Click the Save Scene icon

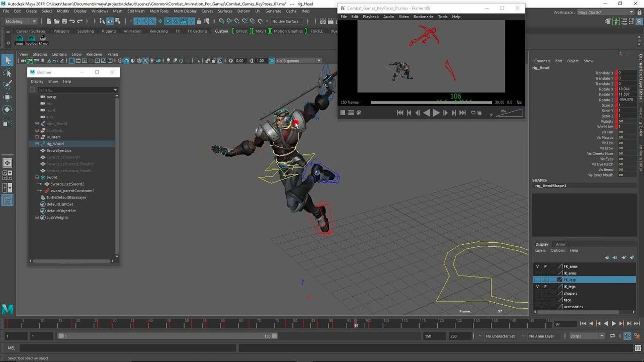pos(64,21)
